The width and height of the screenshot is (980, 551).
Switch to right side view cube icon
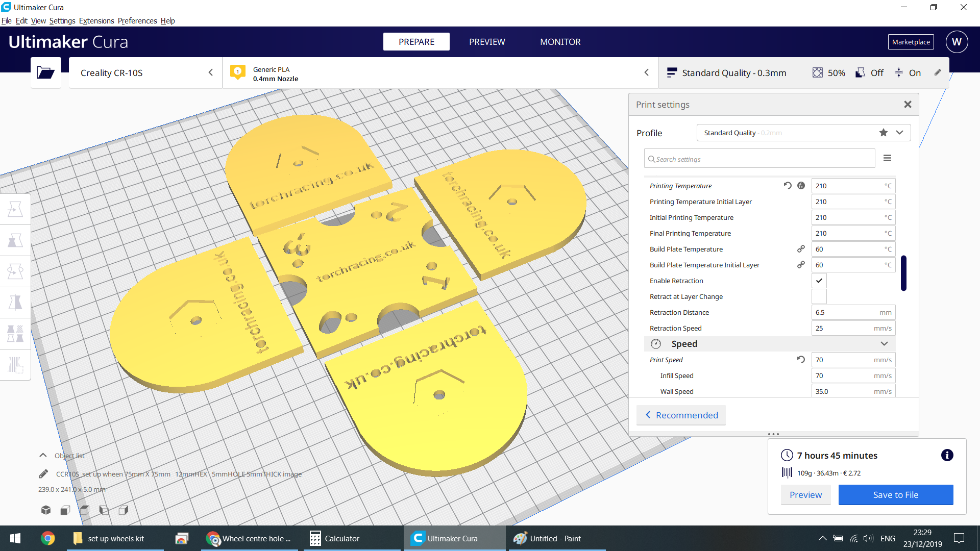(x=124, y=510)
